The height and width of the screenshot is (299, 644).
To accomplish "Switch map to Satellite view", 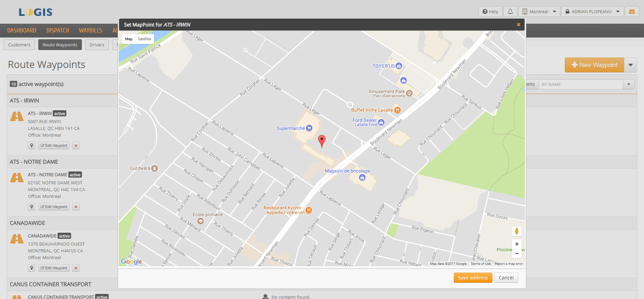I will pos(145,39).
